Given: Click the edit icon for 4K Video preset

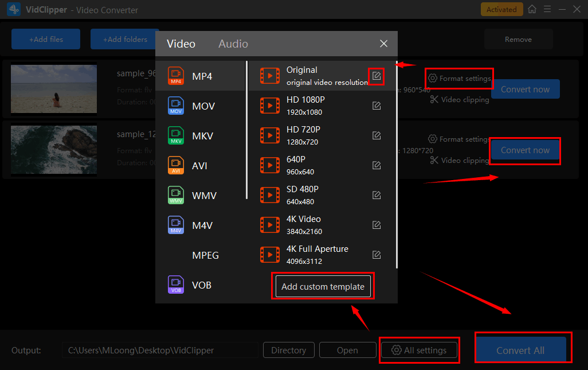Looking at the screenshot, I should click(x=377, y=225).
